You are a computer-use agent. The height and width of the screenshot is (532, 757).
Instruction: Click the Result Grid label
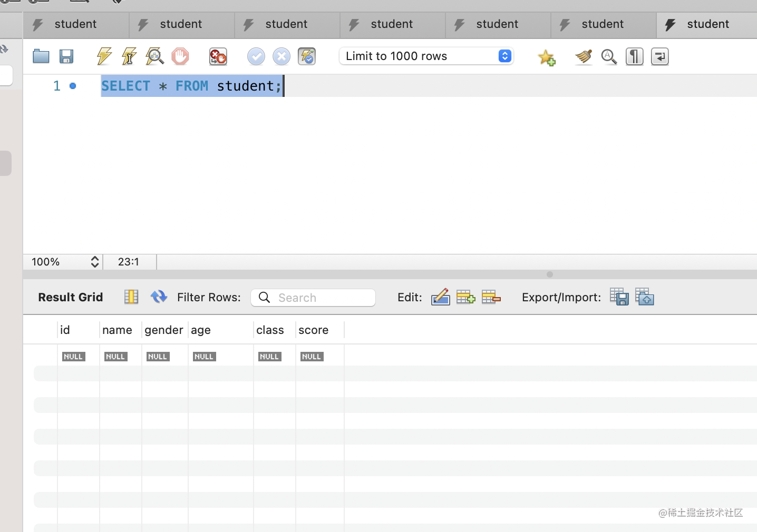pos(71,297)
